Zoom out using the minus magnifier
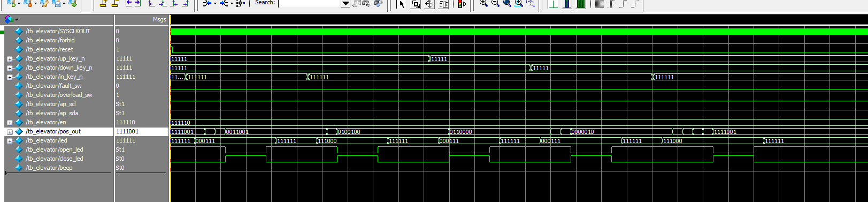 coord(495,3)
